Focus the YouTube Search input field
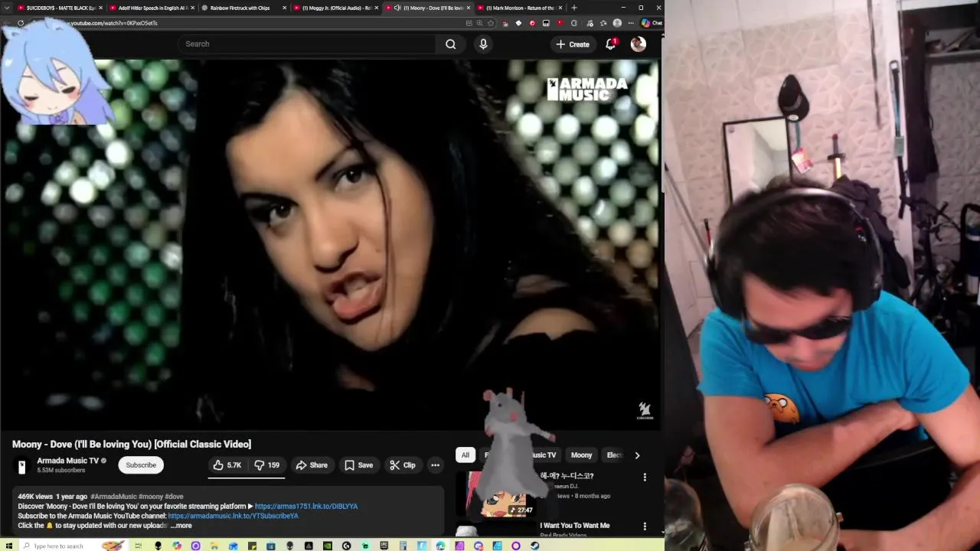This screenshot has width=980, height=551. (308, 44)
